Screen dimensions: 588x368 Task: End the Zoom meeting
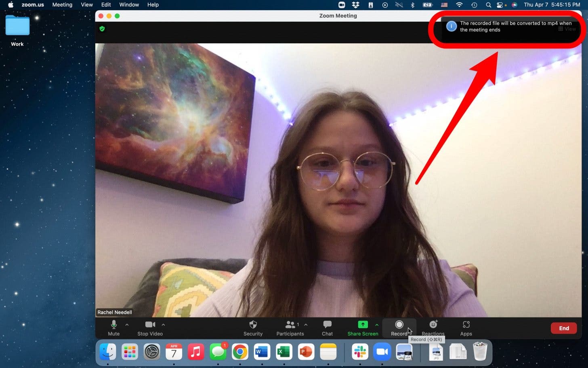pos(563,328)
